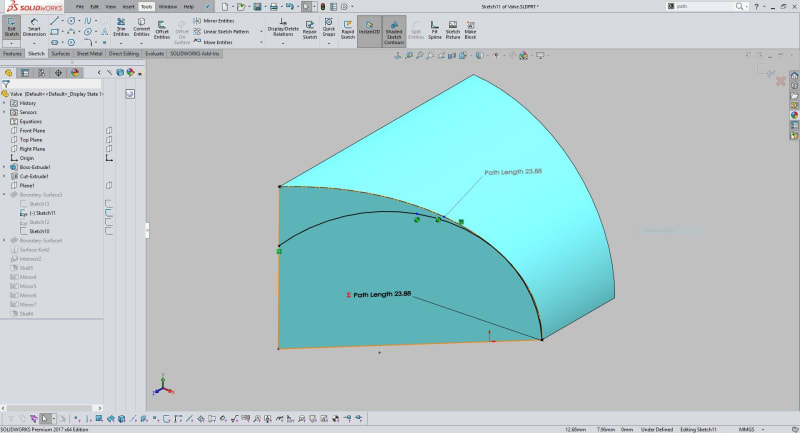
Task: Open the Insert menu
Action: (x=129, y=7)
